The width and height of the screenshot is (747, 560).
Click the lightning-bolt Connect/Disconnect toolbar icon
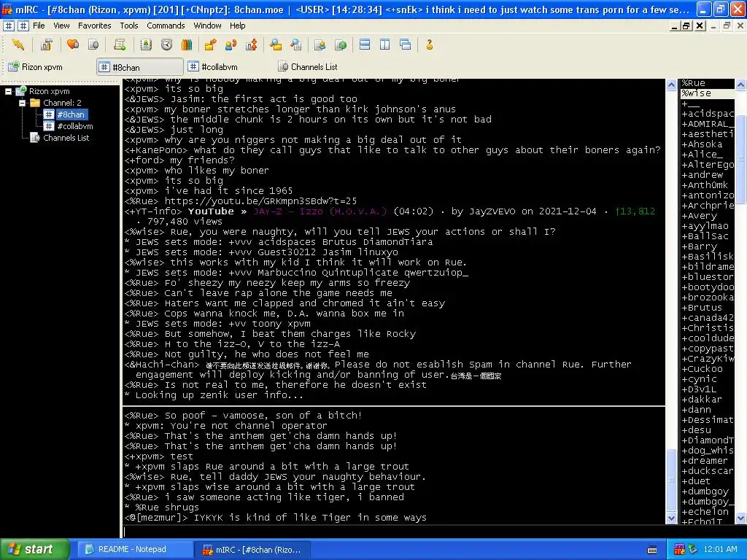(x=18, y=44)
